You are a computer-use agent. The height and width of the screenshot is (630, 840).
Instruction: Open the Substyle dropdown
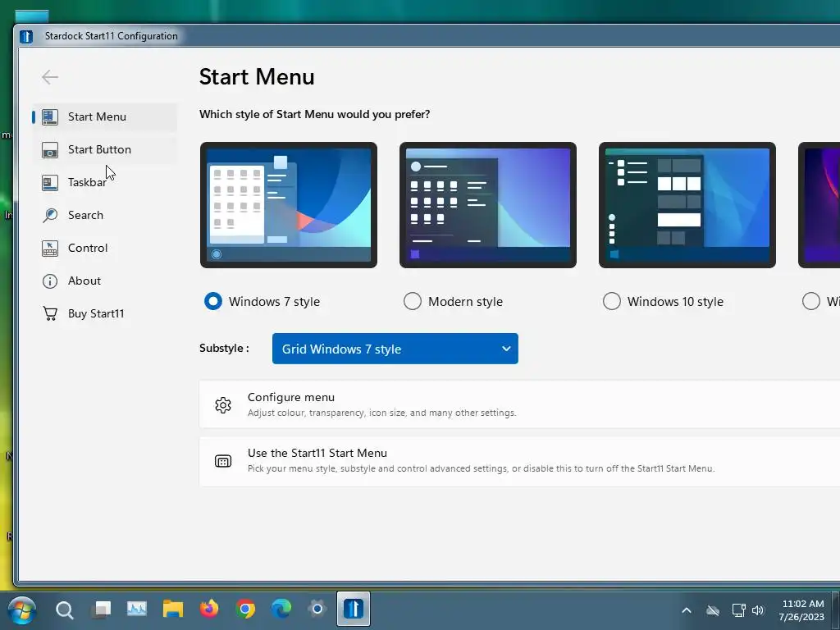395,349
